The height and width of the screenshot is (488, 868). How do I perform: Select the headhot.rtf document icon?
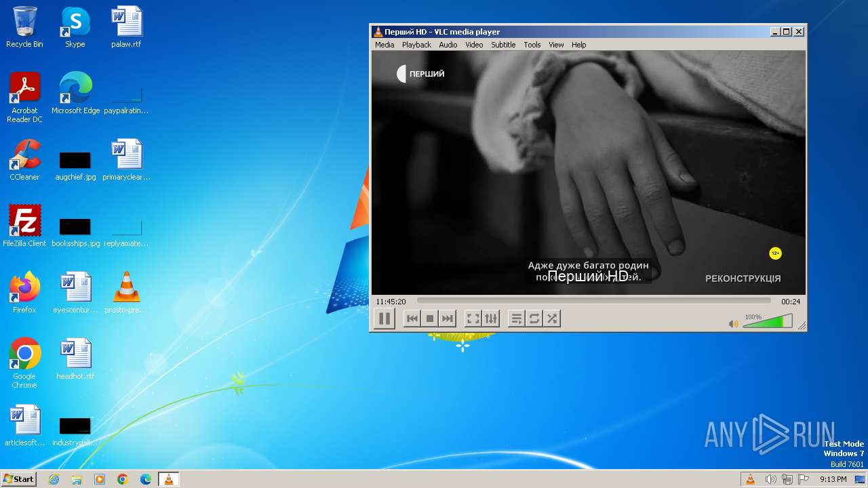(75, 359)
